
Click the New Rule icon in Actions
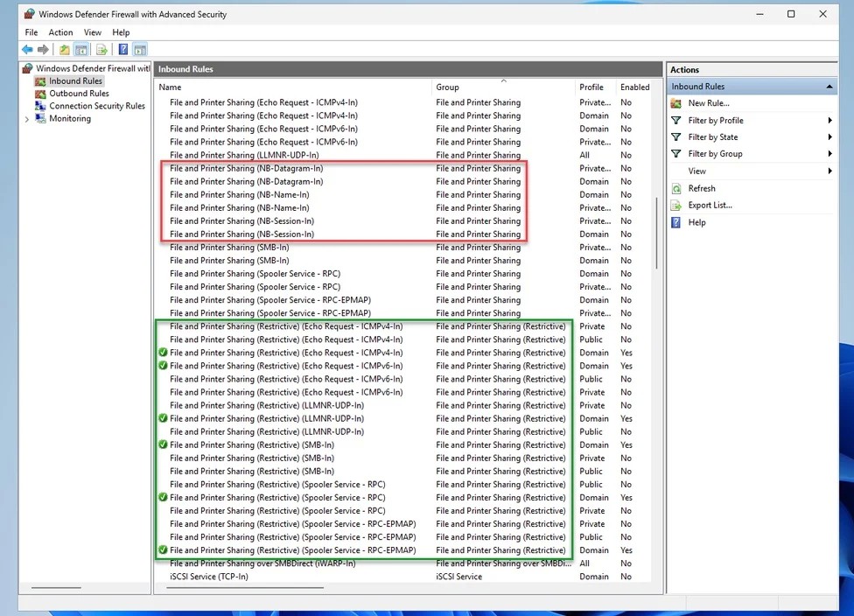click(675, 103)
